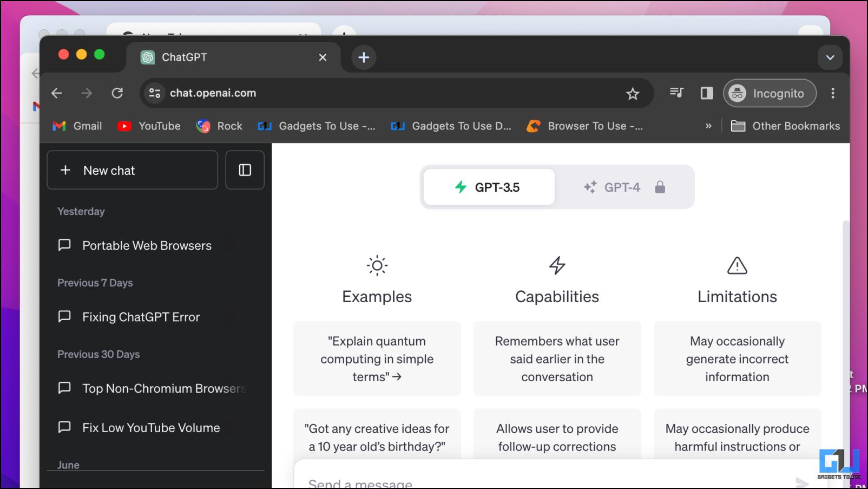Viewport: 868px width, 489px height.
Task: Click the Yesterday section label
Action: click(81, 211)
